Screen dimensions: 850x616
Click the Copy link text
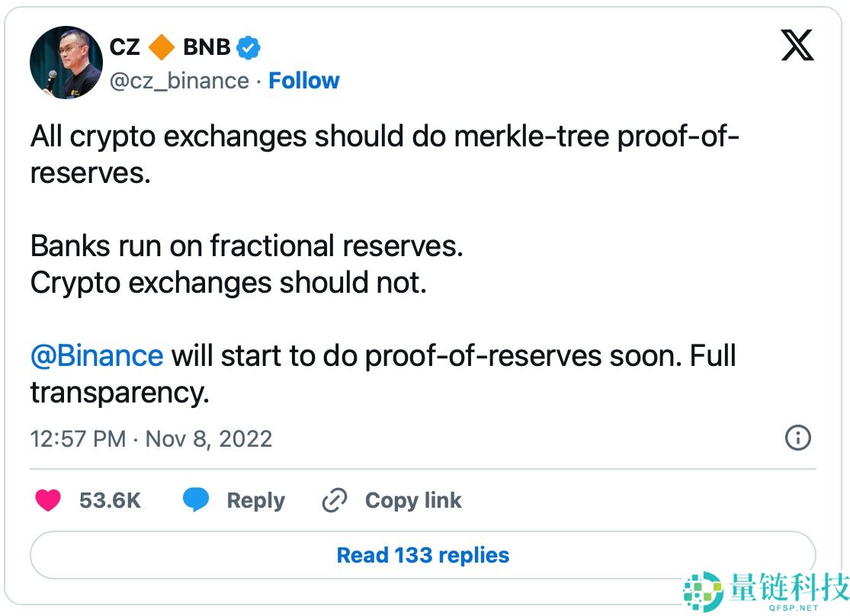[x=413, y=500]
